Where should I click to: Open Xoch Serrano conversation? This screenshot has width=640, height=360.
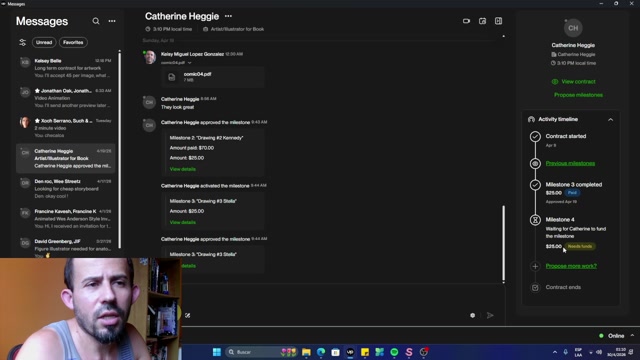pos(66,128)
